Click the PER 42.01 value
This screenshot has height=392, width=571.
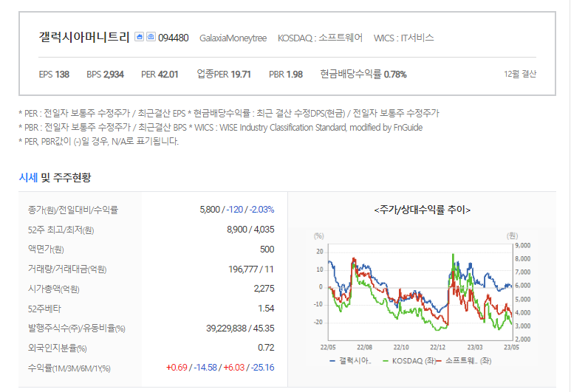click(160, 75)
